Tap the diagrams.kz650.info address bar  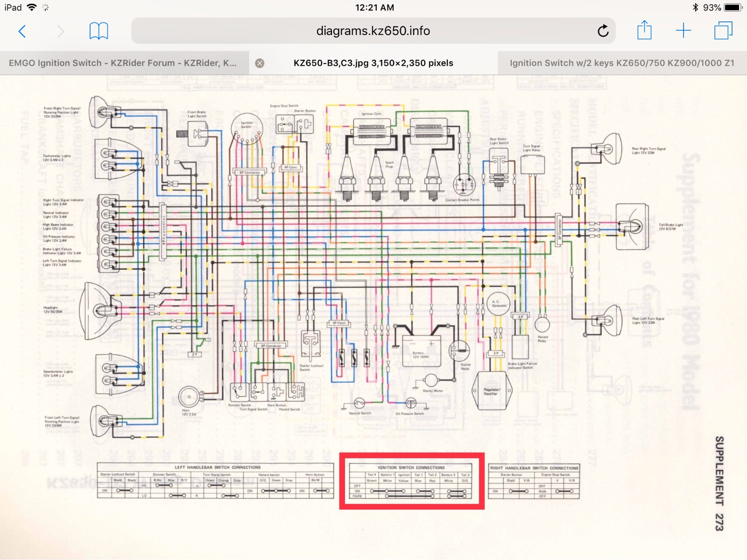pos(373,31)
